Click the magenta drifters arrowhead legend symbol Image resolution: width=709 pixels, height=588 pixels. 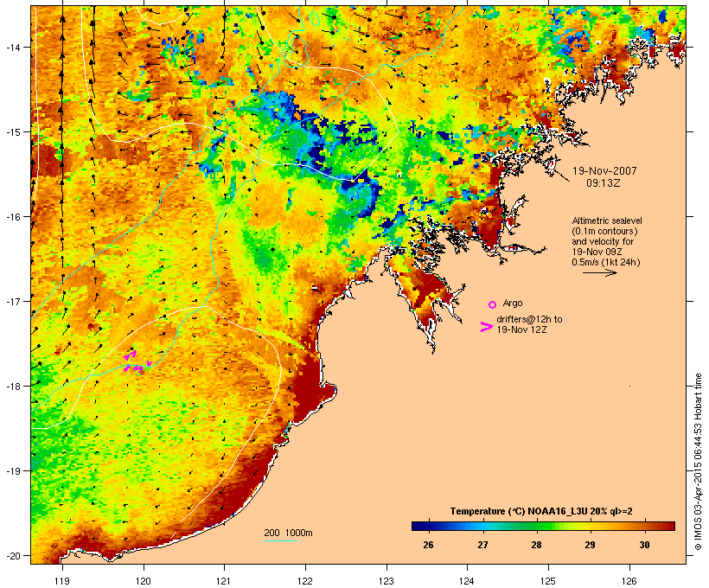point(487,327)
